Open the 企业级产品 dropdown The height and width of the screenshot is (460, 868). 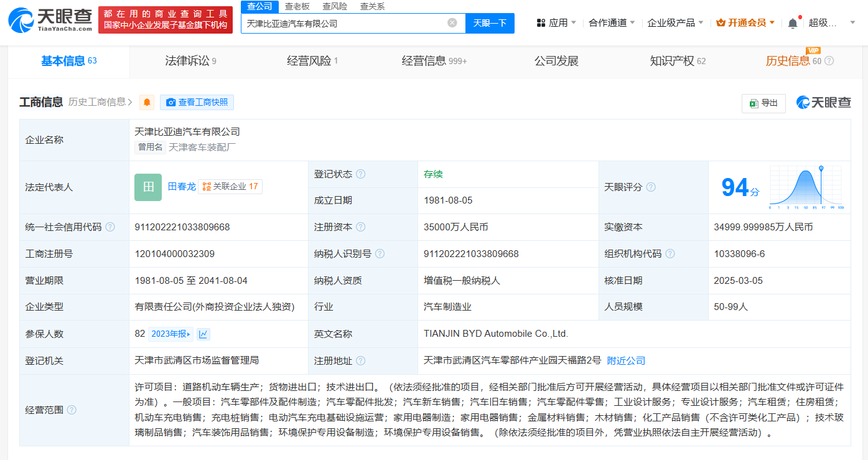675,23
